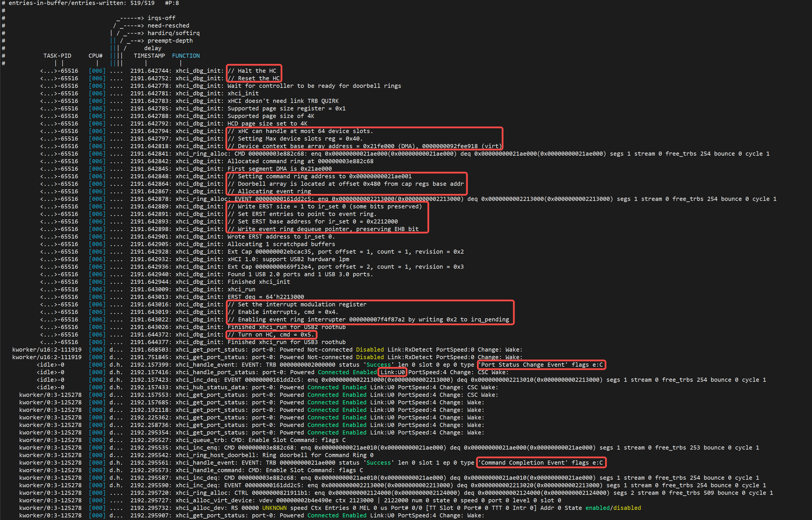The width and height of the screenshot is (812, 520).
Task: Click 'xhci_hub_status_data' function name
Action: click(x=210, y=387)
